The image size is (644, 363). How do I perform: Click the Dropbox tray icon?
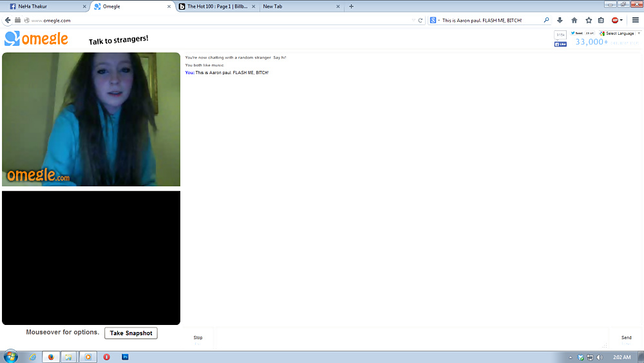[x=580, y=357]
